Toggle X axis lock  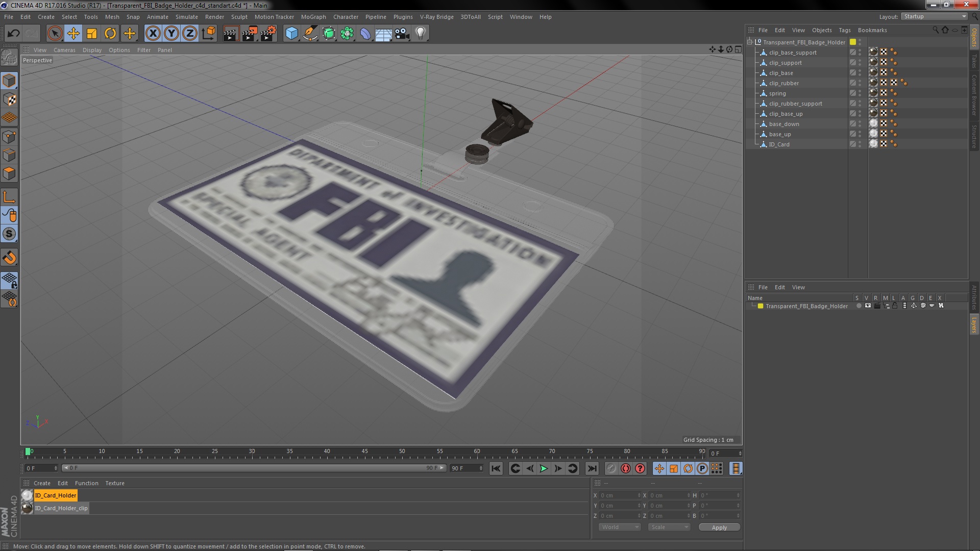pos(153,34)
